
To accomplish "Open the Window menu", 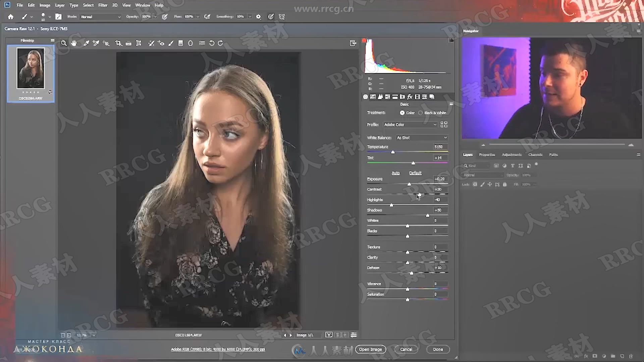I will coord(143,5).
